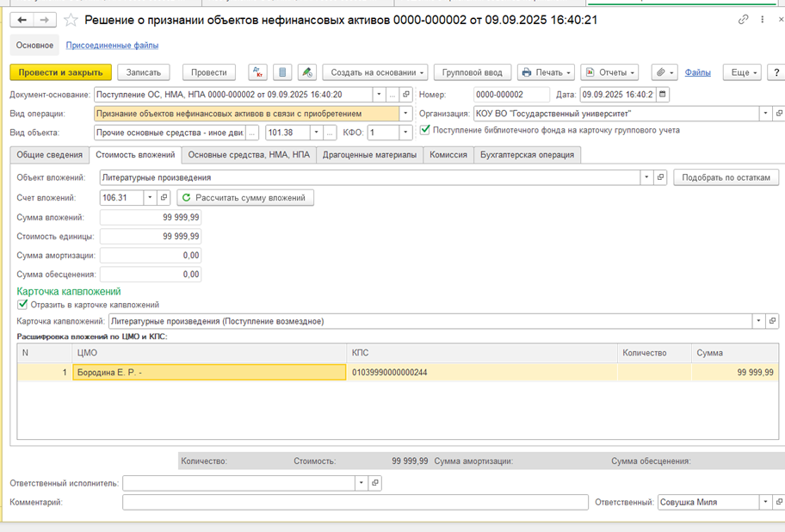785x532 pixels.
Task: Click Провести button
Action: point(209,72)
